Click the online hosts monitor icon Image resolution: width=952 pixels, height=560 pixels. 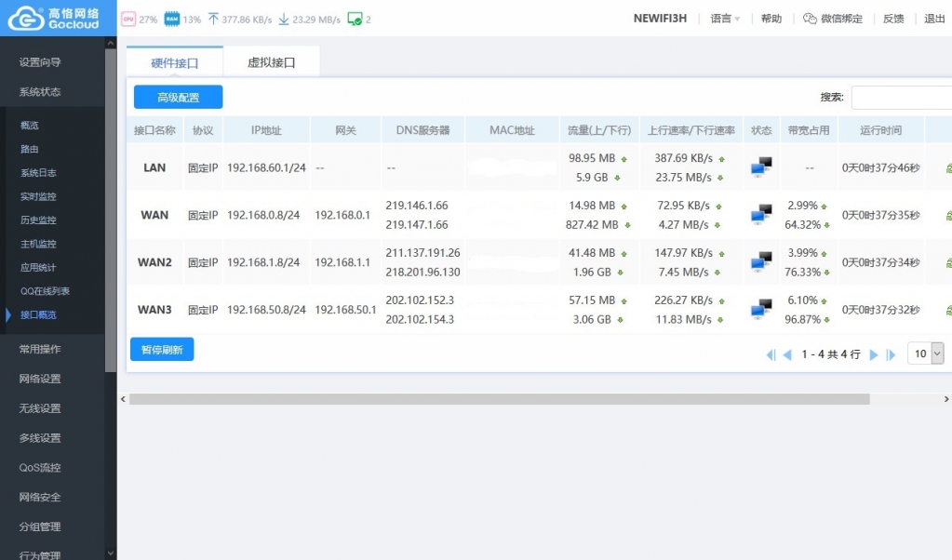coord(354,19)
